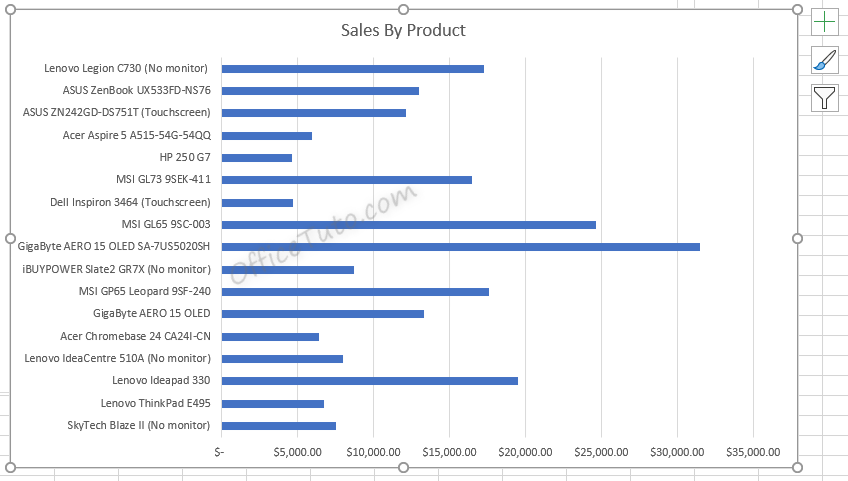Image resolution: width=848 pixels, height=481 pixels.
Task: Select the GigaByte AERO 15 OLED bar
Action: [x=323, y=314]
